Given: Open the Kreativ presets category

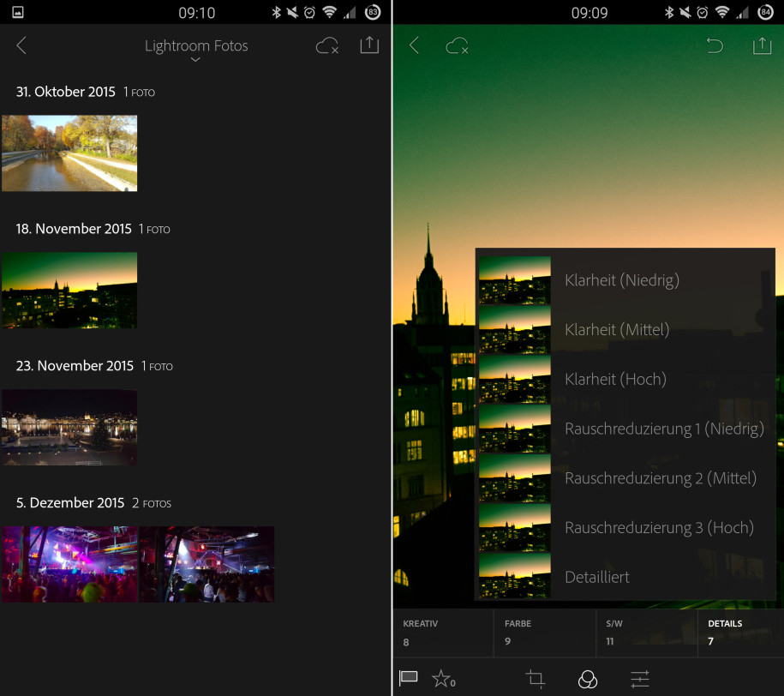Looking at the screenshot, I should click(443, 633).
